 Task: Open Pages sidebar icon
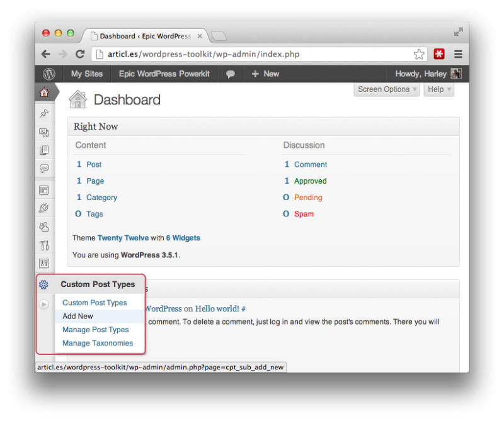(44, 150)
